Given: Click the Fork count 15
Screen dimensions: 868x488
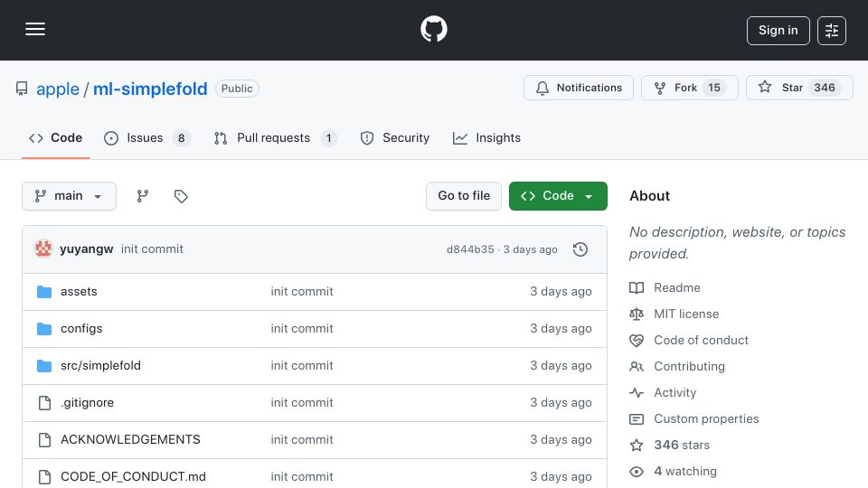Looking at the screenshot, I should point(714,88).
